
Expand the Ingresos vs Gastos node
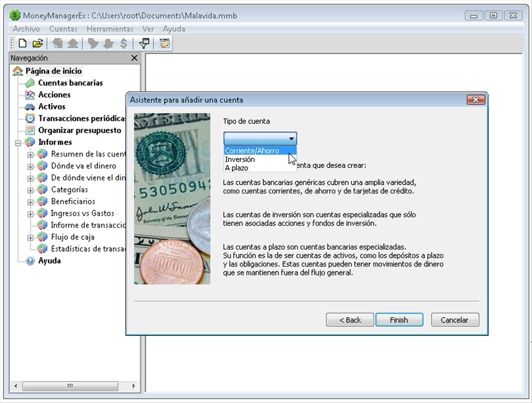pyautogui.click(x=30, y=214)
